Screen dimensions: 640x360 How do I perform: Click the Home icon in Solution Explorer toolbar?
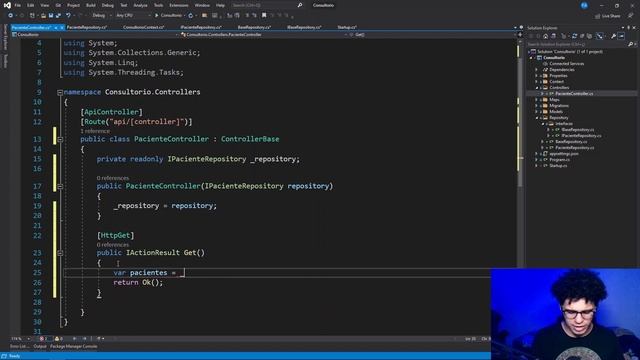[x=545, y=36]
